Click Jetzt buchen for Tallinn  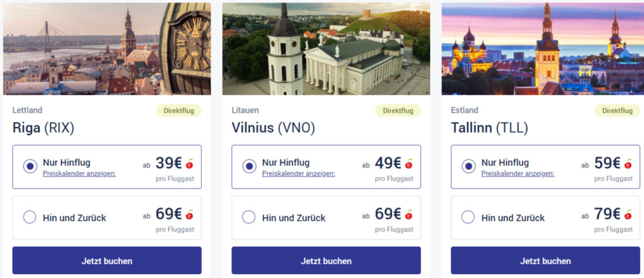[x=545, y=260]
